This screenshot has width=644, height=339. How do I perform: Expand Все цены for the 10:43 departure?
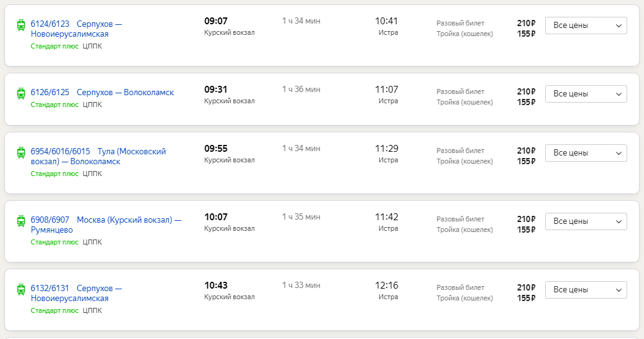[x=586, y=290]
